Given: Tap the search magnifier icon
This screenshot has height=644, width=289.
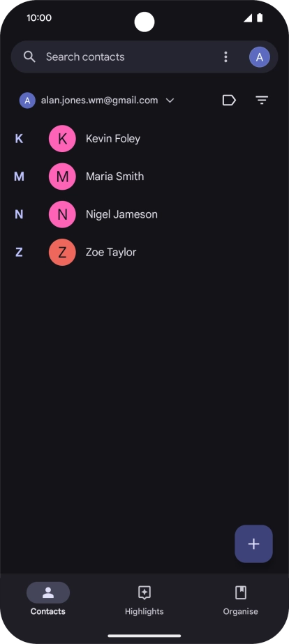Looking at the screenshot, I should 29,57.
